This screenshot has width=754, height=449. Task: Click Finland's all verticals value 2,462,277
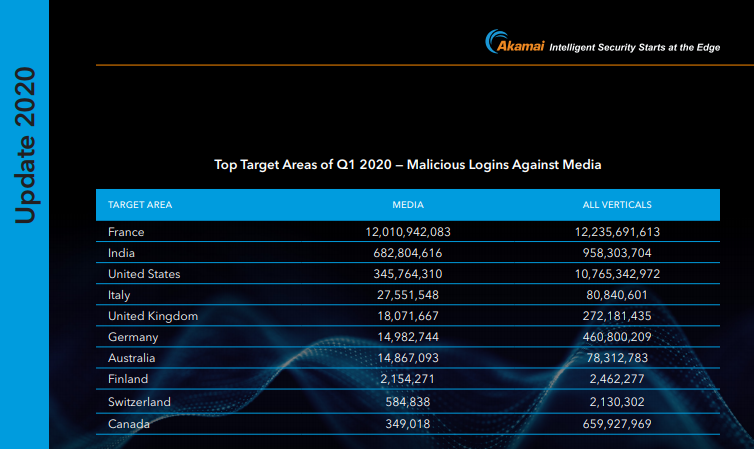[x=617, y=380]
